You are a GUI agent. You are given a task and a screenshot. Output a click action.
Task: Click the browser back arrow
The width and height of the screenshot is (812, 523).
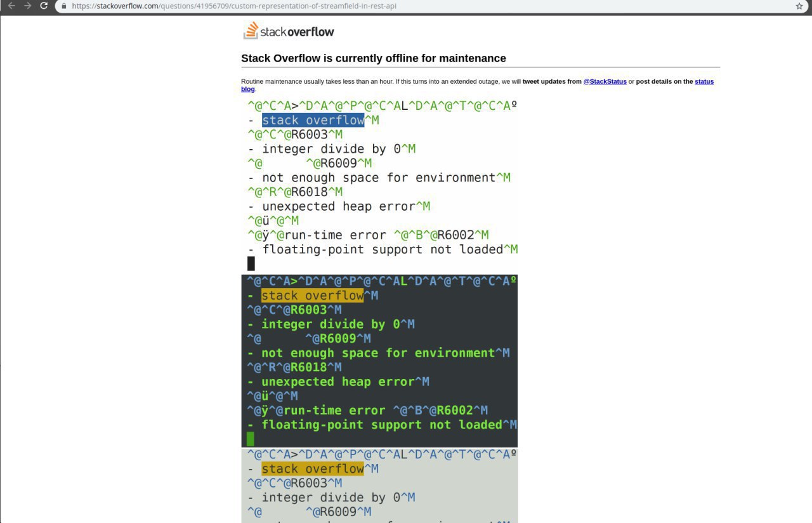11,6
